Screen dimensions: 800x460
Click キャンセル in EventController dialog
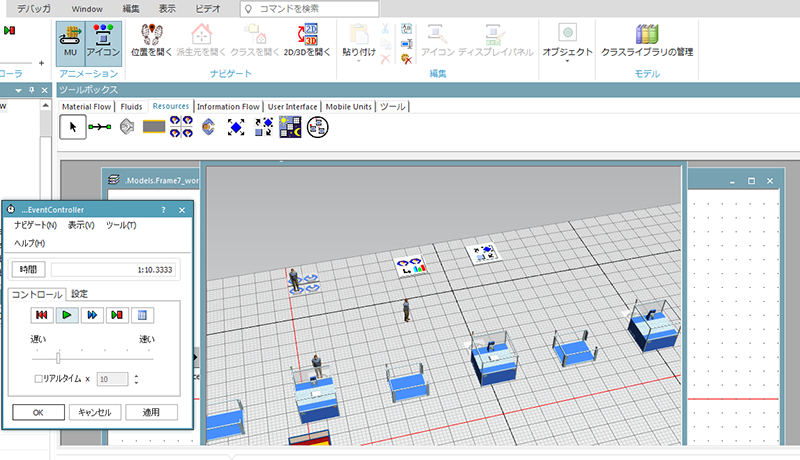coord(95,412)
